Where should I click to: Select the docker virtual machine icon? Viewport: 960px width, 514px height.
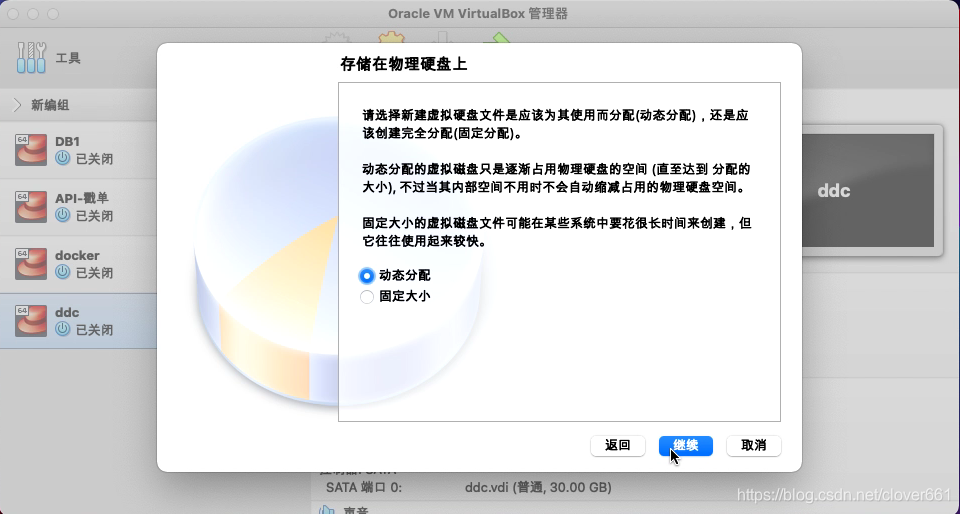pyautogui.click(x=31, y=264)
